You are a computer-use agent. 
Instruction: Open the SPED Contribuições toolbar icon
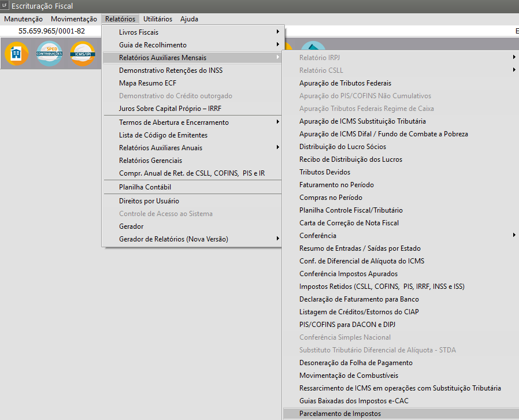pyautogui.click(x=49, y=54)
